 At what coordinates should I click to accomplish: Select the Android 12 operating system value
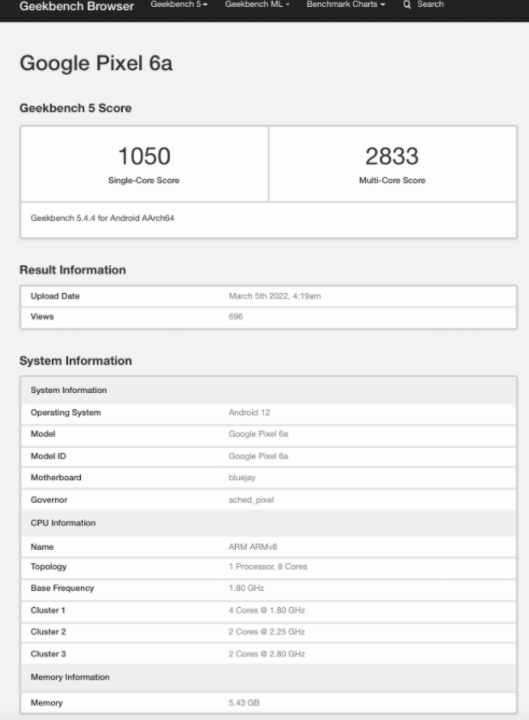(x=249, y=412)
